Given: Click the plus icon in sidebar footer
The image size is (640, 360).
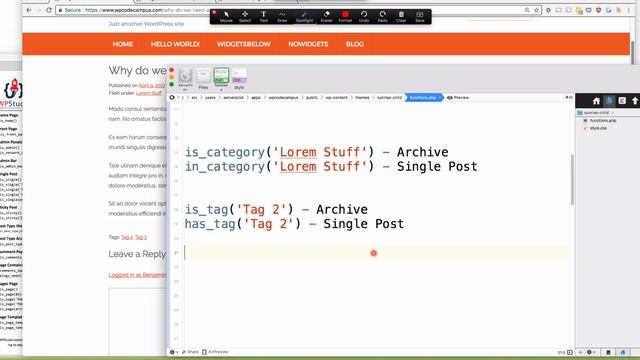Looking at the screenshot, I should coord(580,352).
